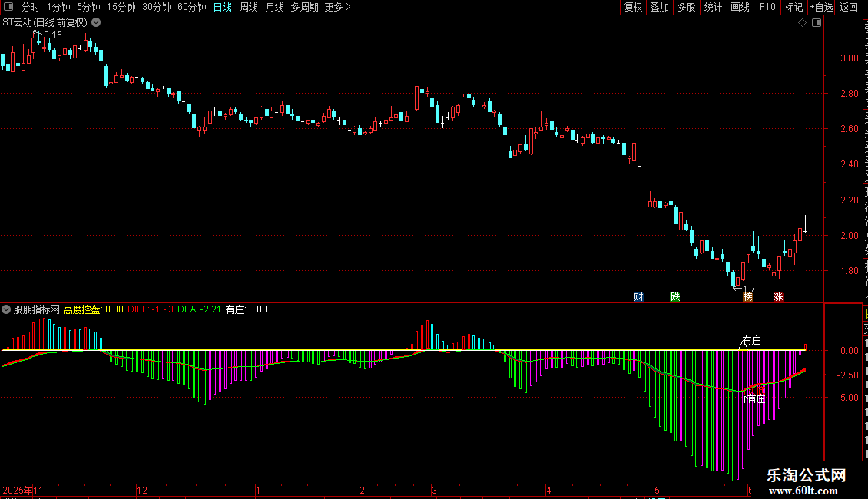Click the 1.80 price axis label
The image size is (868, 499).
(x=849, y=270)
